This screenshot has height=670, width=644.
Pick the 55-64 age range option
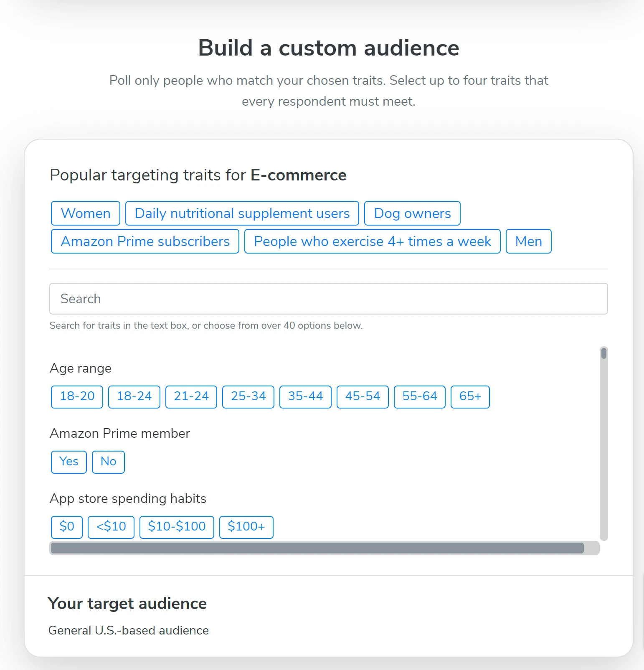(x=420, y=396)
